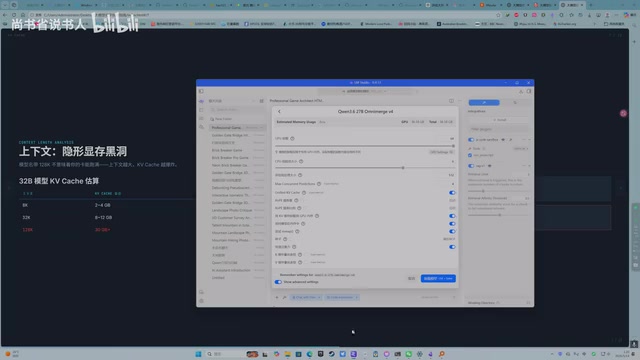The image size is (640, 360).
Task: Click the help icon beside GPU offload
Action: tap(292, 138)
